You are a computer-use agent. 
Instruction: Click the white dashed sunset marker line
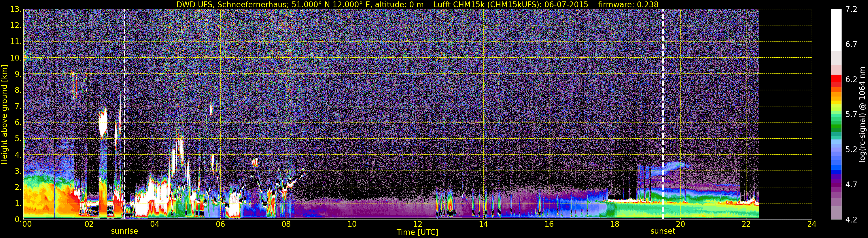point(663,114)
